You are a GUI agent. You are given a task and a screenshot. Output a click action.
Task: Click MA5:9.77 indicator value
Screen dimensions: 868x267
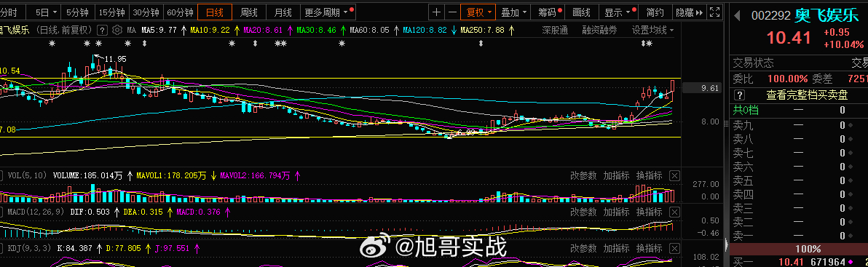pos(159,30)
